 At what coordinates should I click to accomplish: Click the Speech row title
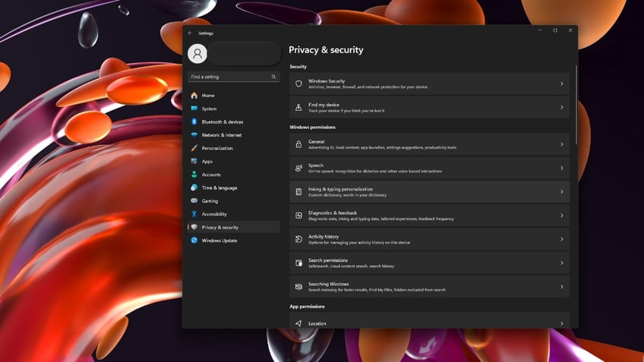tap(315, 165)
